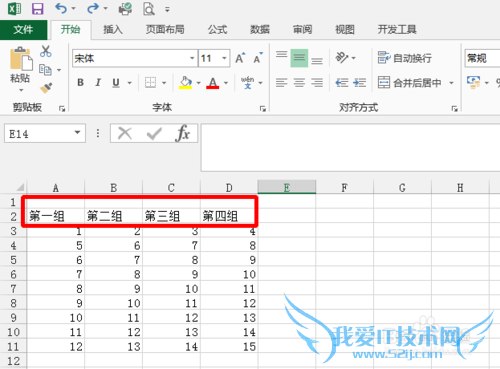This screenshot has height=369, width=500.
Task: Select cell containing 第三组
Action: [171, 216]
